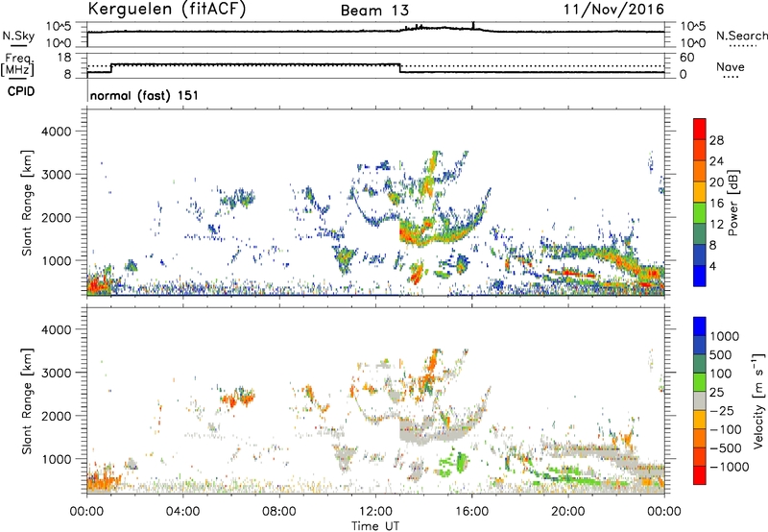Click the gray band of velocity color bar
This screenshot has width=768, height=532.
700,400
